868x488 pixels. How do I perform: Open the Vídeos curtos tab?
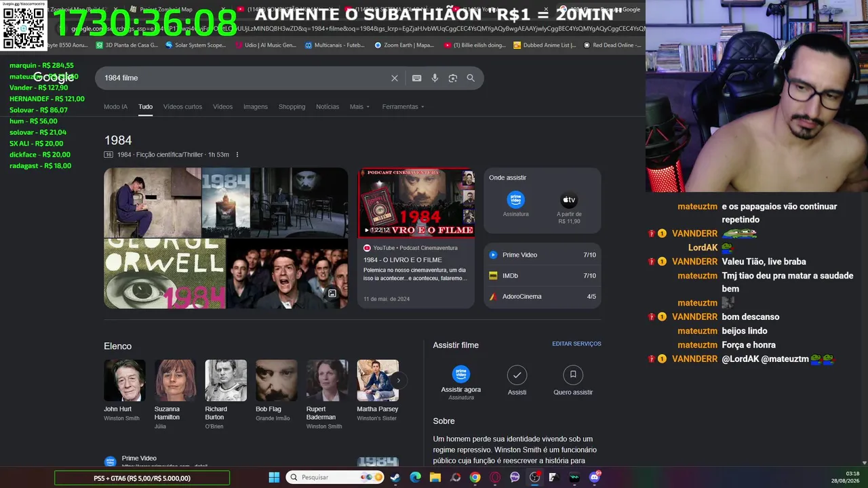(182, 106)
